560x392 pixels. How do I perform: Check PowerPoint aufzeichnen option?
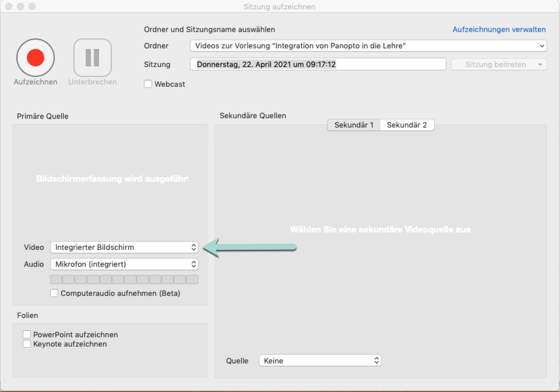coord(27,334)
